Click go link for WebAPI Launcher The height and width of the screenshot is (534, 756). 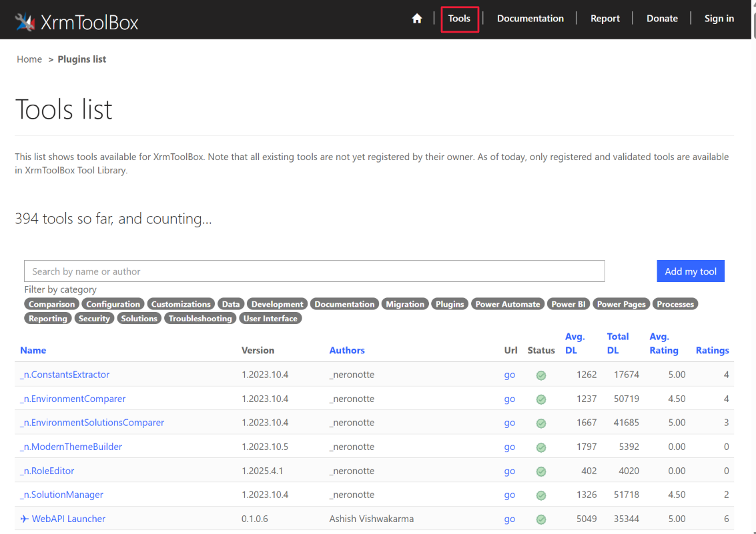[x=510, y=519]
